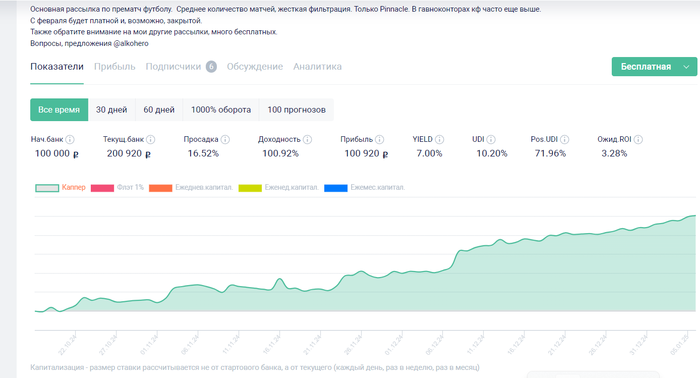The width and height of the screenshot is (700, 378).
Task: Click info icon next to Текущ.банк
Action: tap(150, 139)
